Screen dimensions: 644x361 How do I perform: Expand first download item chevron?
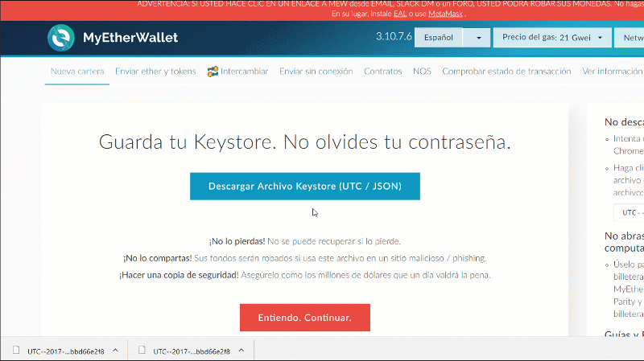point(115,351)
